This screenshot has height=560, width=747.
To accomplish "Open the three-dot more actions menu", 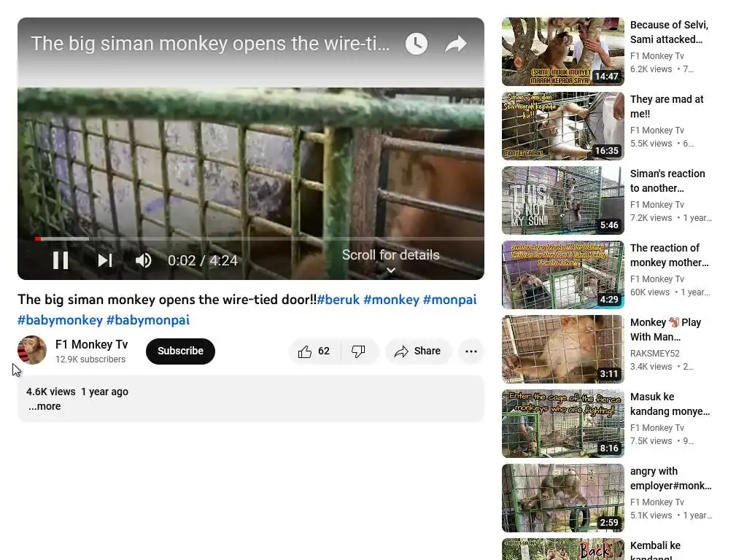I will pyautogui.click(x=471, y=351).
